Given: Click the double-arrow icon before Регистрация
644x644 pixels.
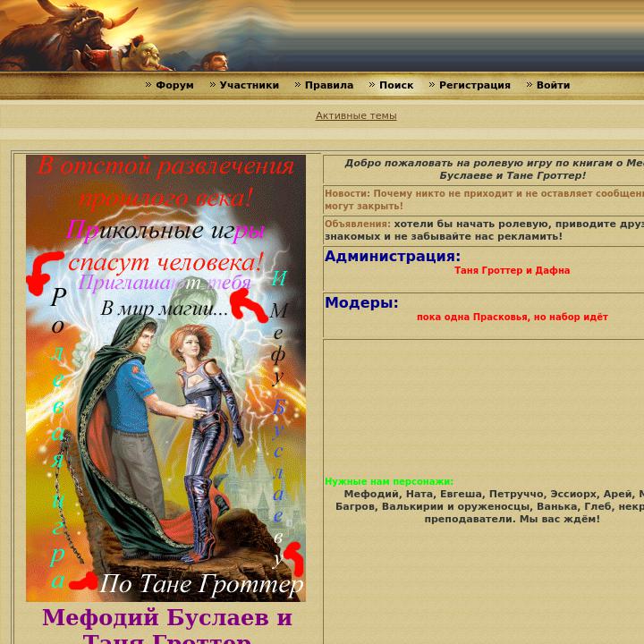Looking at the screenshot, I should pyautogui.click(x=432, y=85).
